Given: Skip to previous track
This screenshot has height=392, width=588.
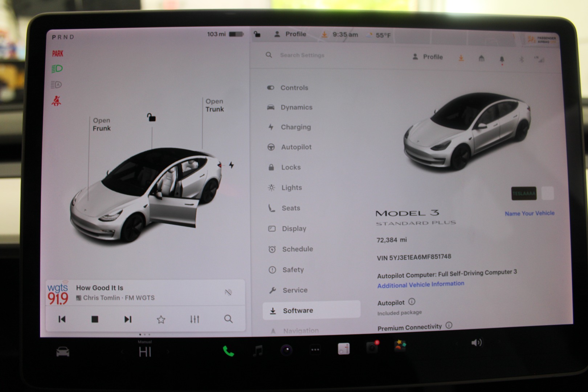Looking at the screenshot, I should pos(62,319).
